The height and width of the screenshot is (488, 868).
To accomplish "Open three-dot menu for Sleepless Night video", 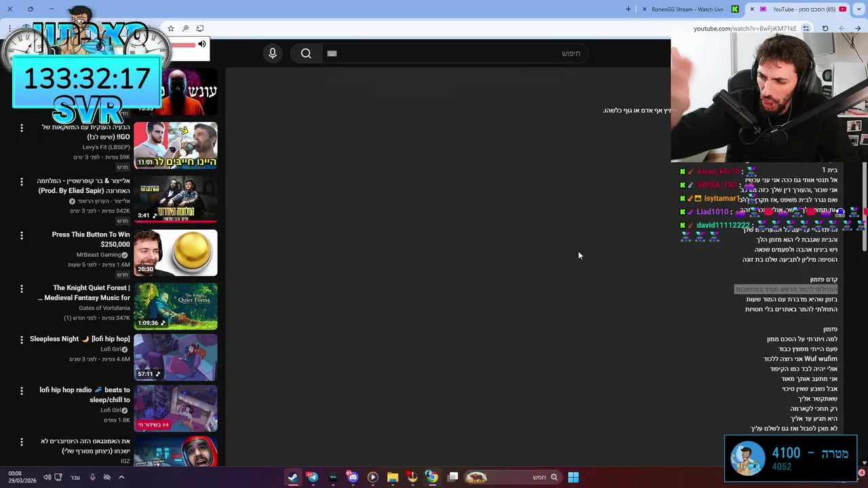I will tap(22, 340).
